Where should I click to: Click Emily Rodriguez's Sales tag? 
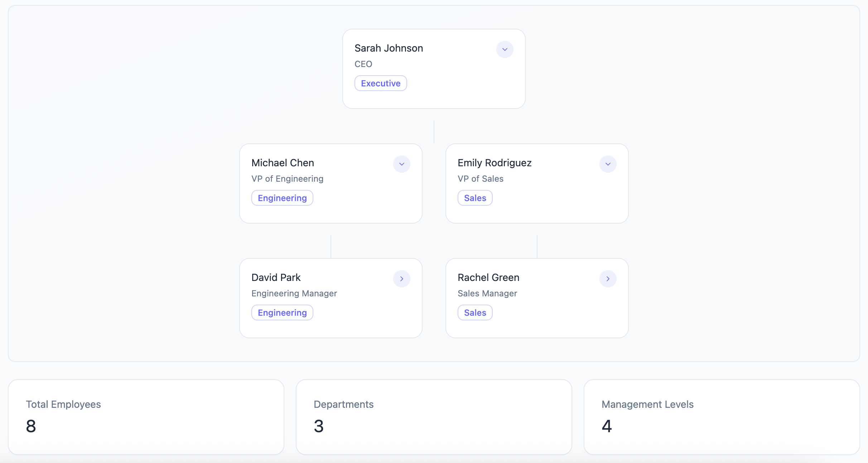[x=475, y=198]
